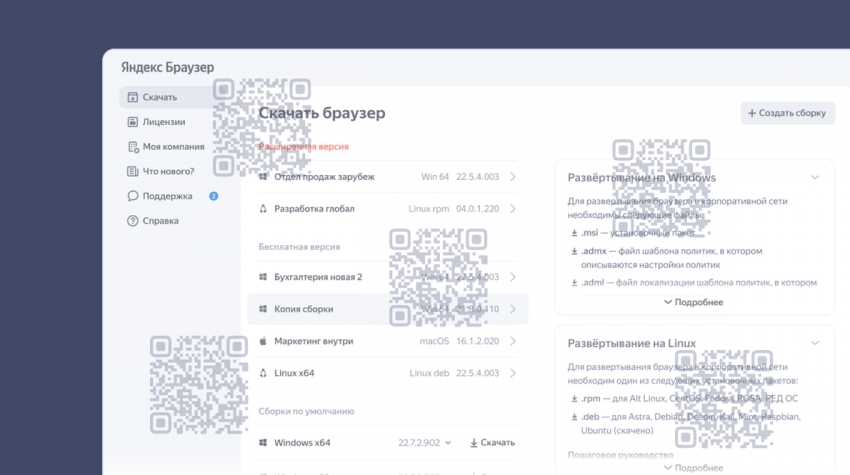
Task: Collapse the Развёртывание на Windows panel
Action: pos(814,177)
